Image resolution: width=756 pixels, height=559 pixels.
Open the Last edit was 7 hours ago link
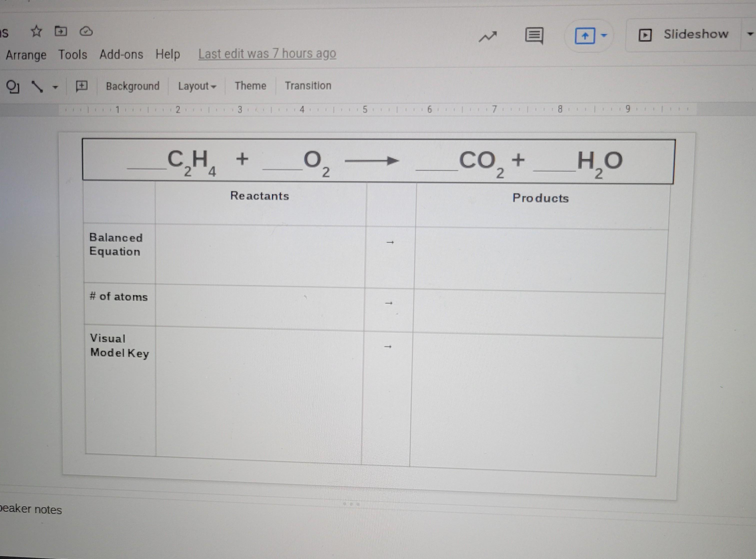pyautogui.click(x=267, y=54)
